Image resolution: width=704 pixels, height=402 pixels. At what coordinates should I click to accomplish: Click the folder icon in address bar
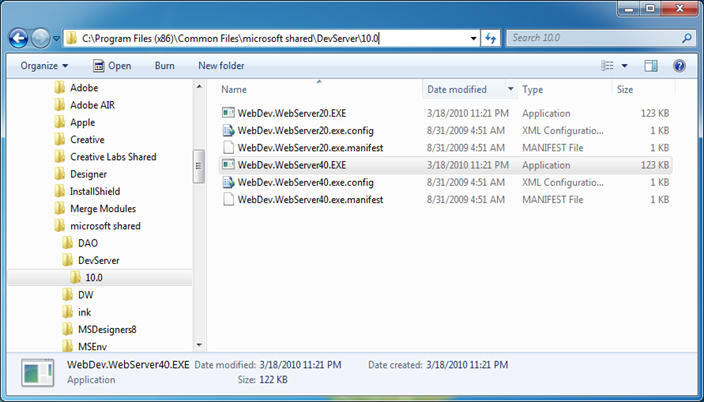coord(71,39)
